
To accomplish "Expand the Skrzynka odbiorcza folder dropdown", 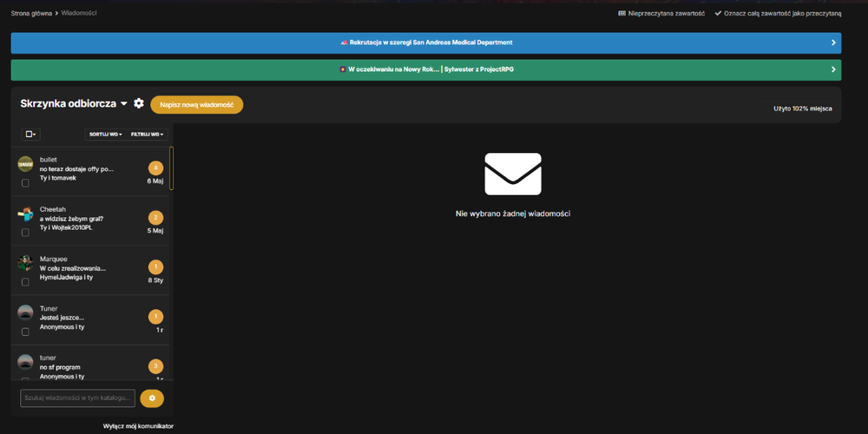I will [x=124, y=103].
